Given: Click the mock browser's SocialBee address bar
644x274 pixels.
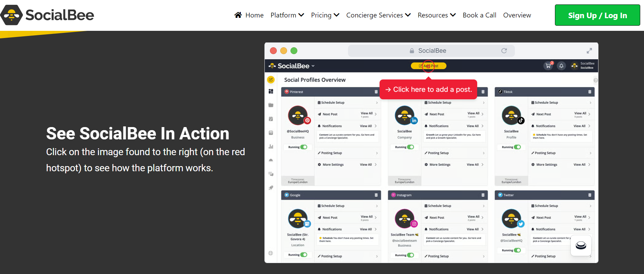Looking at the screenshot, I should point(431,51).
